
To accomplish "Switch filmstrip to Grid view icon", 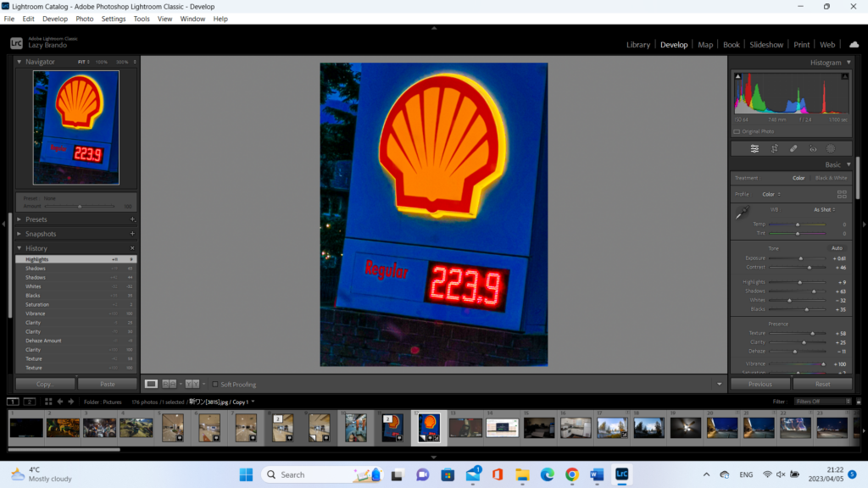I will 48,402.
